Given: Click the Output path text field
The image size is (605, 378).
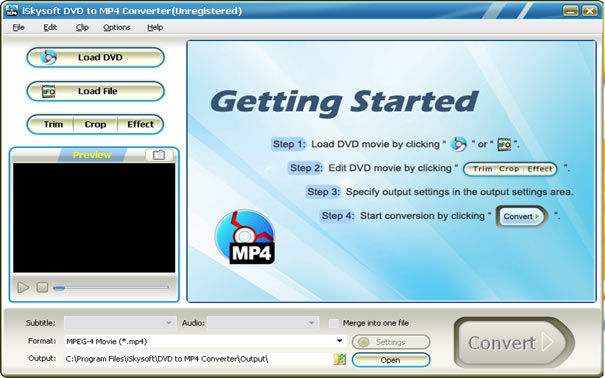Looking at the screenshot, I should 198,359.
